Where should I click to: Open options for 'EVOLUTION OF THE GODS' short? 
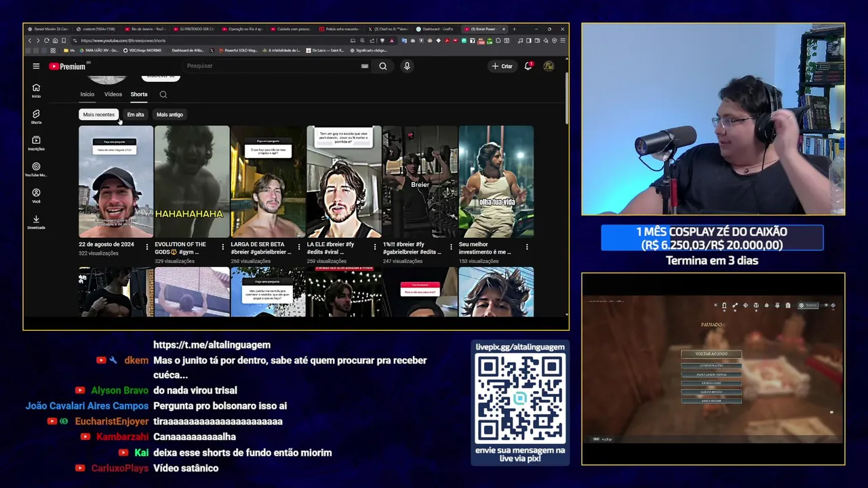[222, 247]
